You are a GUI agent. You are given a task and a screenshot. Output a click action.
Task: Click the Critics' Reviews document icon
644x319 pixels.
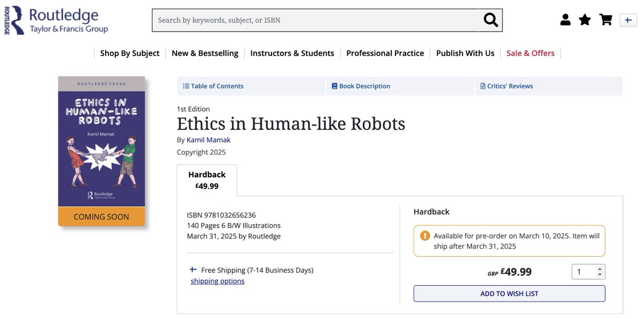click(482, 86)
